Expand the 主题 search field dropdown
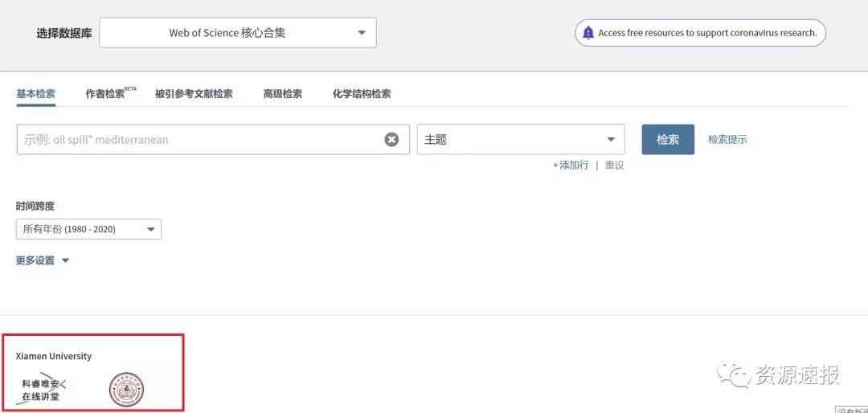This screenshot has height=413, width=868. click(520, 140)
